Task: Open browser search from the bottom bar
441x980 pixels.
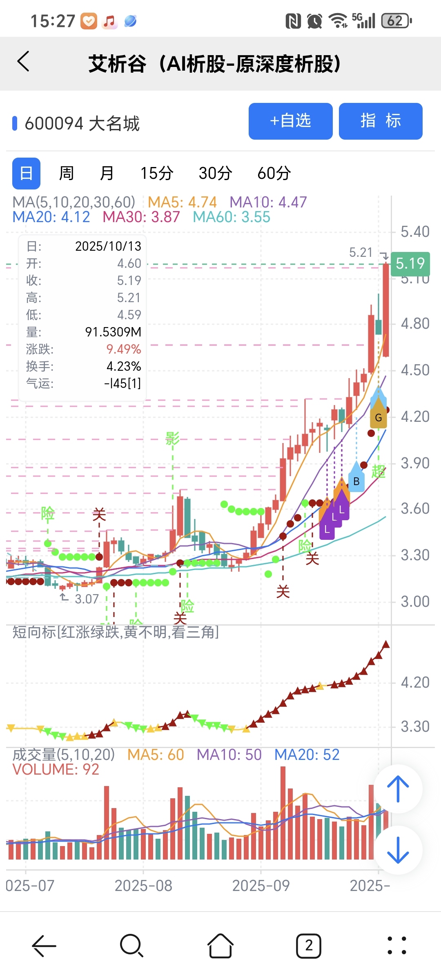Action: [x=132, y=946]
